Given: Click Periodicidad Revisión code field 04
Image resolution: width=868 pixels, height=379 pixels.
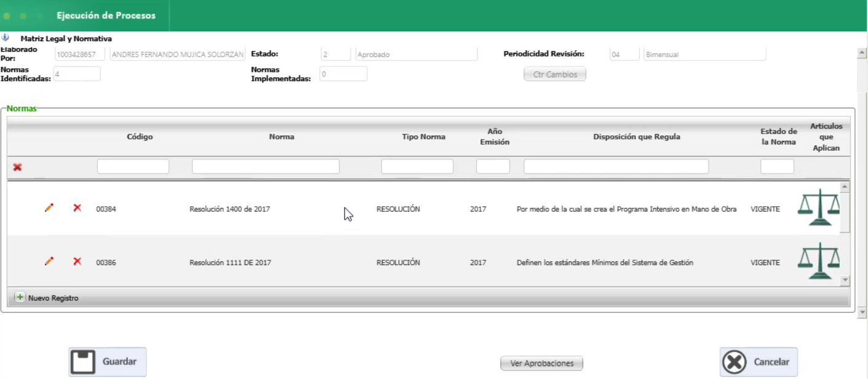Looking at the screenshot, I should (x=624, y=54).
